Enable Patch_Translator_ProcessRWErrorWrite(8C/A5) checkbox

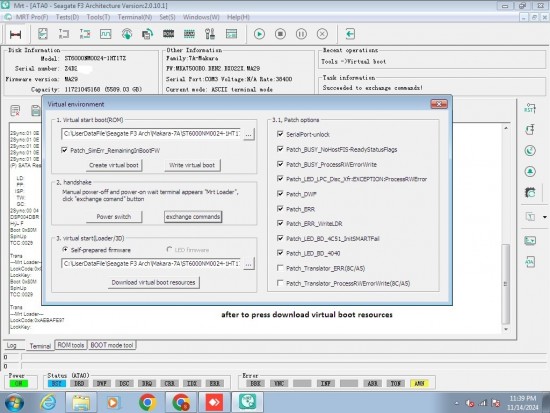tap(280, 283)
